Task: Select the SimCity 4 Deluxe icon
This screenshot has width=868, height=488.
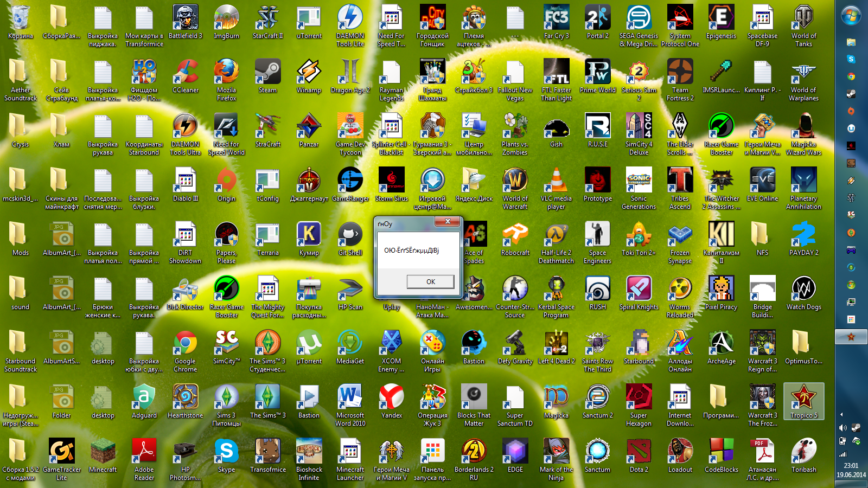Action: [639, 134]
